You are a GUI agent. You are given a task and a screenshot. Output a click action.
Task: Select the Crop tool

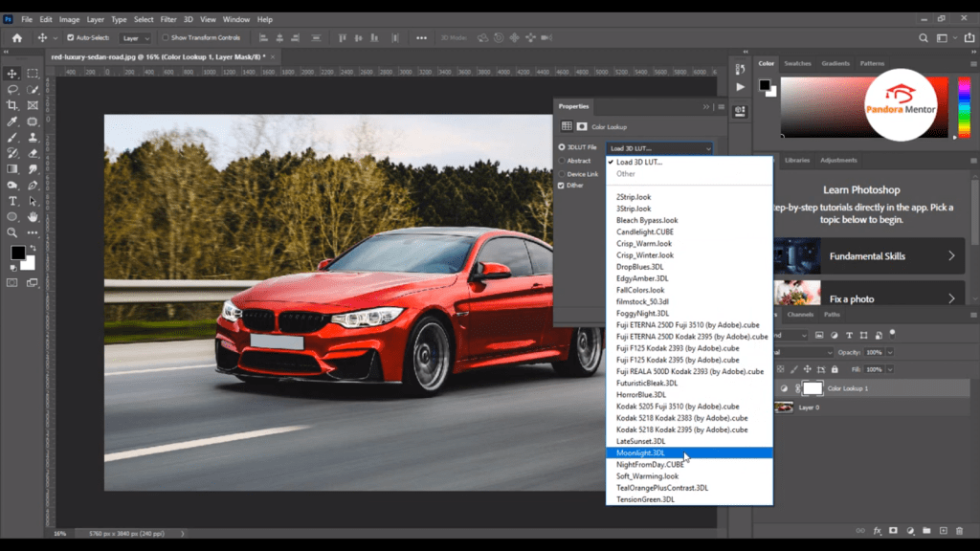coord(12,105)
